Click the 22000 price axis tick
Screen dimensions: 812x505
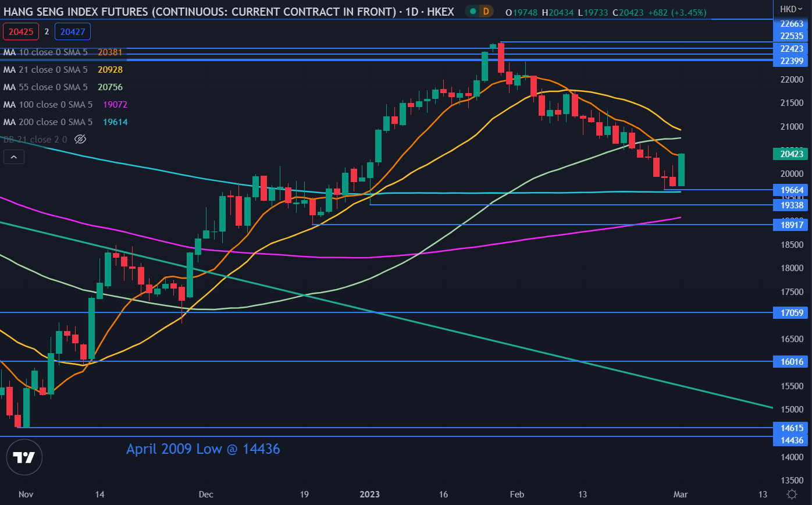792,79
